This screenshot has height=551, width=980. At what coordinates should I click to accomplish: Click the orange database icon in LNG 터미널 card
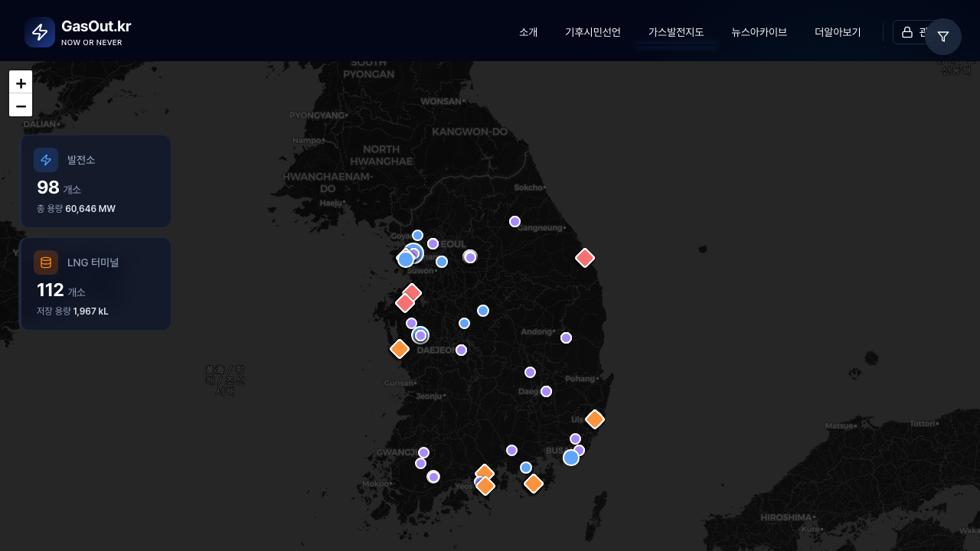[46, 262]
